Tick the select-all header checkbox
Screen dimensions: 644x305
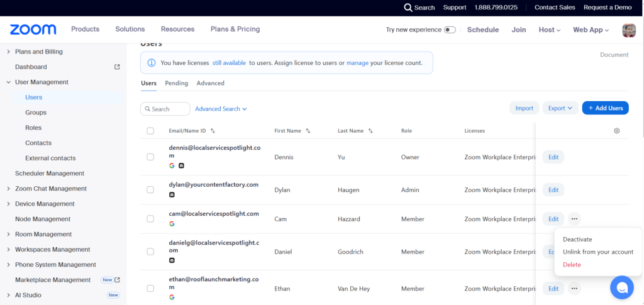coord(150,131)
